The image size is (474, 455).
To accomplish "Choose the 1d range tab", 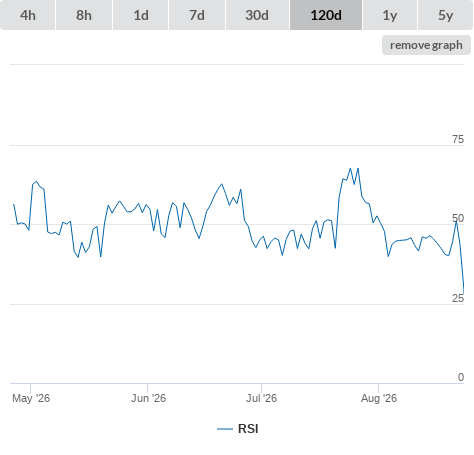I will click(x=141, y=15).
